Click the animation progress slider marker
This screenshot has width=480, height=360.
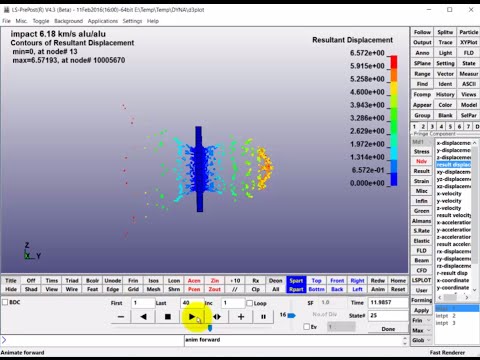210,329
